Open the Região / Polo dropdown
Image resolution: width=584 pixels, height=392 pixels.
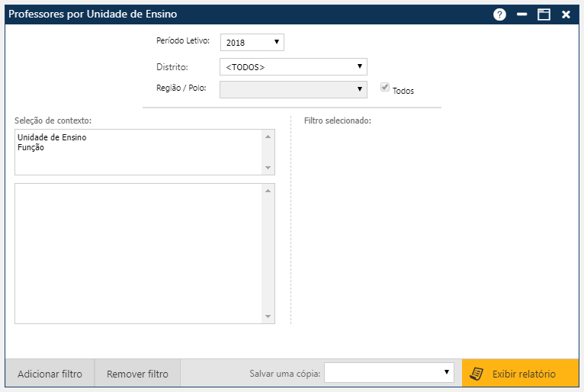(x=293, y=89)
